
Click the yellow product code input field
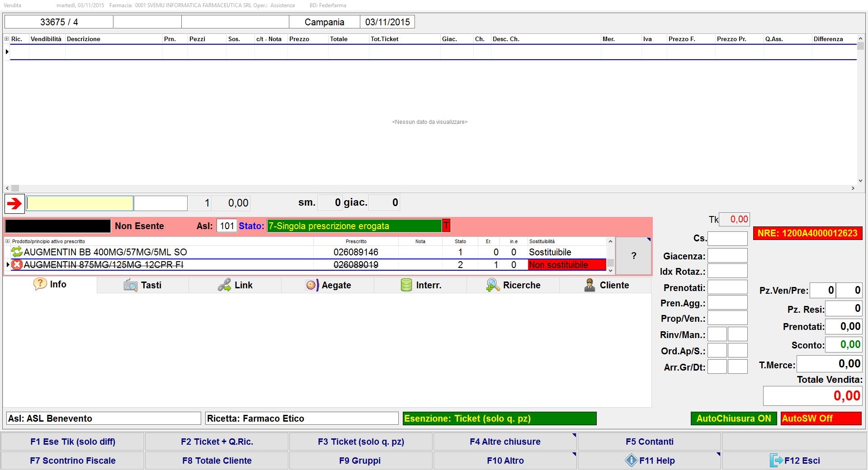[80, 203]
